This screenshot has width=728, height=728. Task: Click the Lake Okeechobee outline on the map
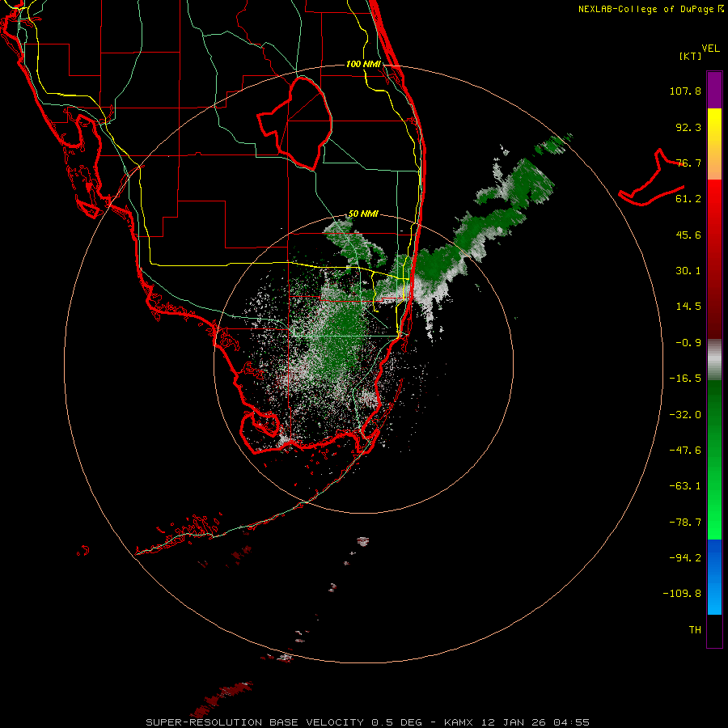click(x=295, y=124)
